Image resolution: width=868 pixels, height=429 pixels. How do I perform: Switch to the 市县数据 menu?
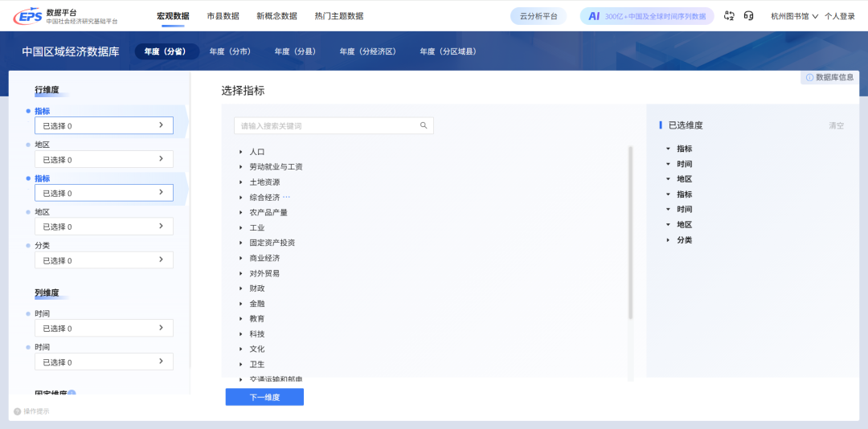pos(223,16)
